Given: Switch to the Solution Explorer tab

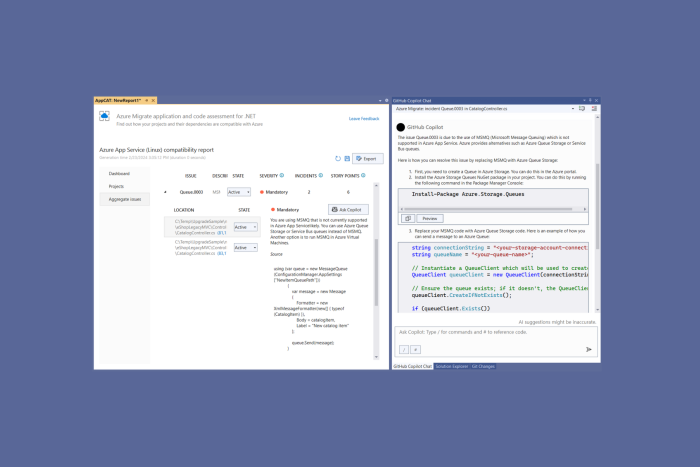Looking at the screenshot, I should pyautogui.click(x=451, y=366).
